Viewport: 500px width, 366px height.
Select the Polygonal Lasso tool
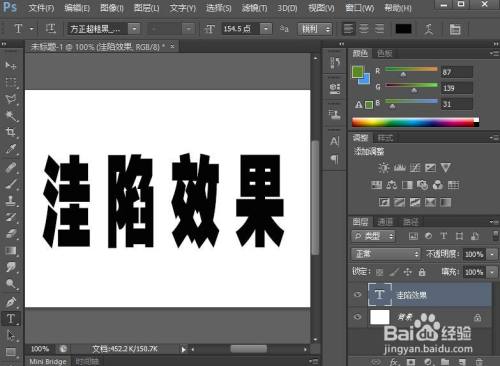11,99
